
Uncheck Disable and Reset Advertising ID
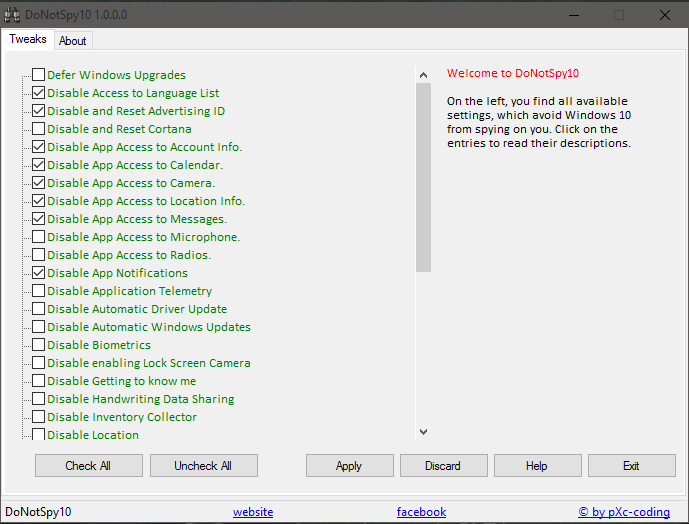[x=39, y=111]
